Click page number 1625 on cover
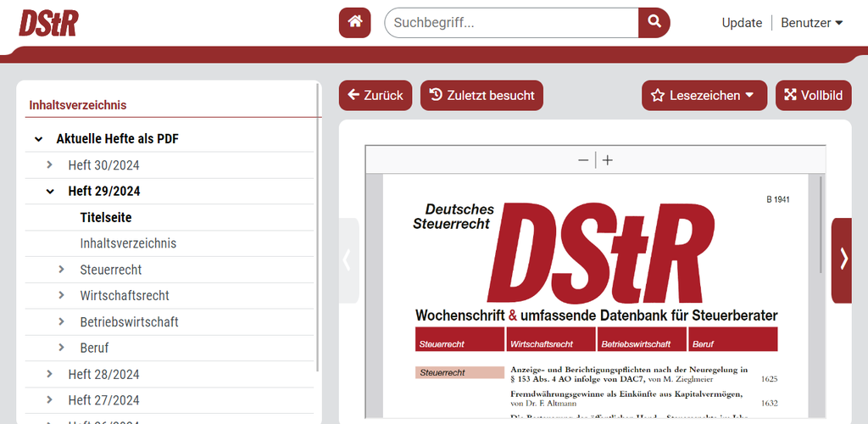The image size is (868, 424). 769,380
